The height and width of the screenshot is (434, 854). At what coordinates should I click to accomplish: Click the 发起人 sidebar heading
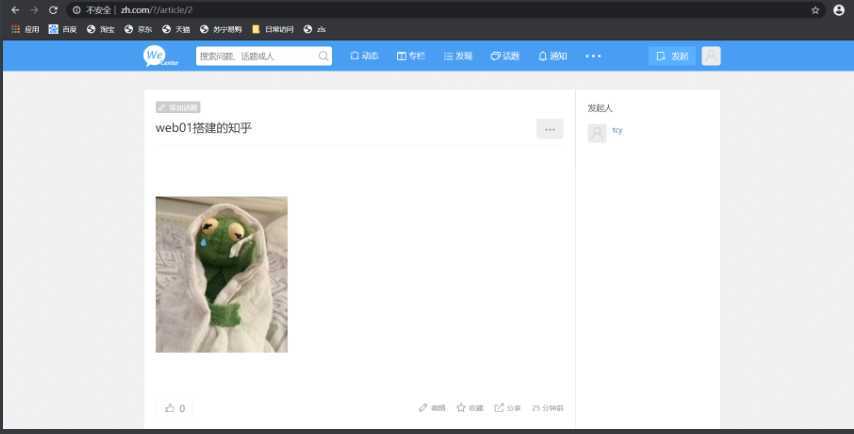600,108
